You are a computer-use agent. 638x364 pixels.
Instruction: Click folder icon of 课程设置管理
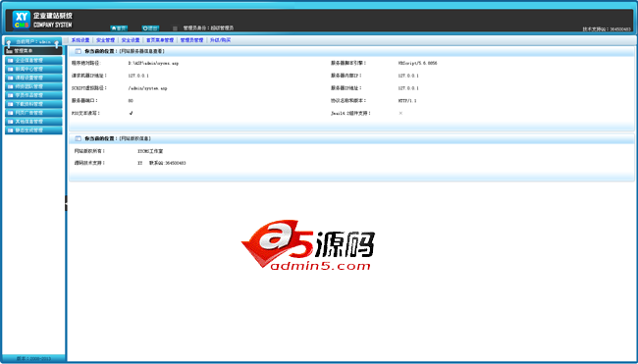point(10,78)
